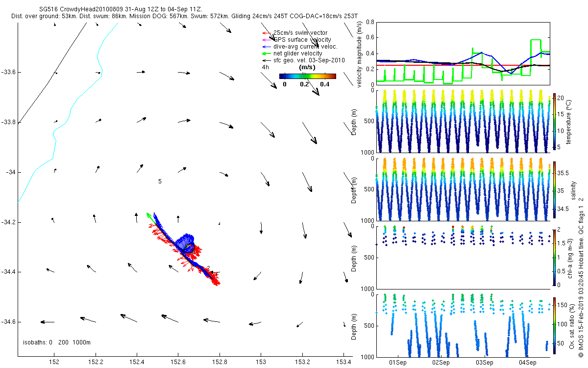
Task: Click map longitude tick '152.2'
Action: (96, 363)
